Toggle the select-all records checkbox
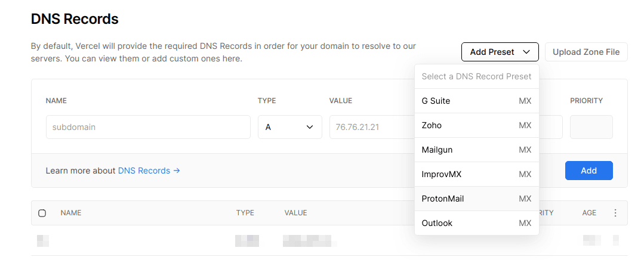Screen dimensions: 644x260 42,213
